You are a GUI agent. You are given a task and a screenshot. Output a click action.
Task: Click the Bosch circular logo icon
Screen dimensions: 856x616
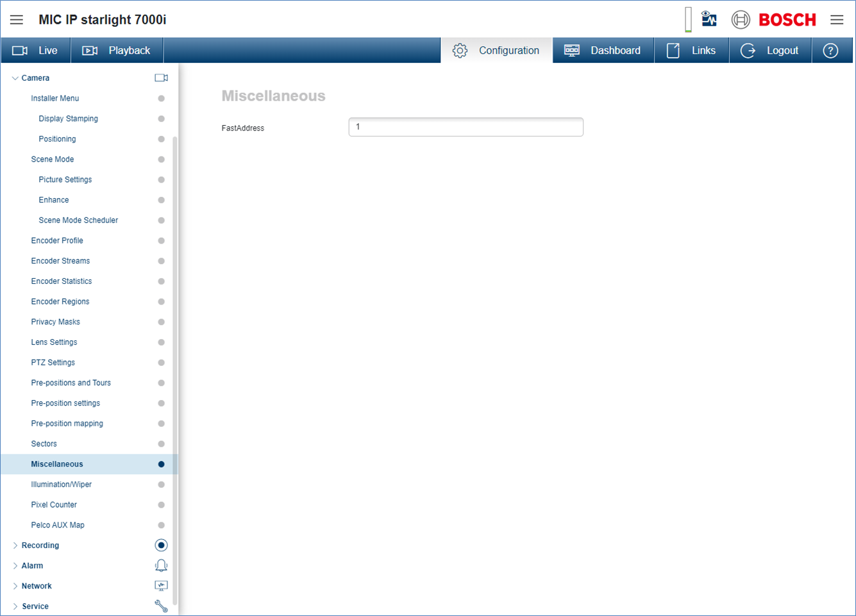[x=741, y=20]
